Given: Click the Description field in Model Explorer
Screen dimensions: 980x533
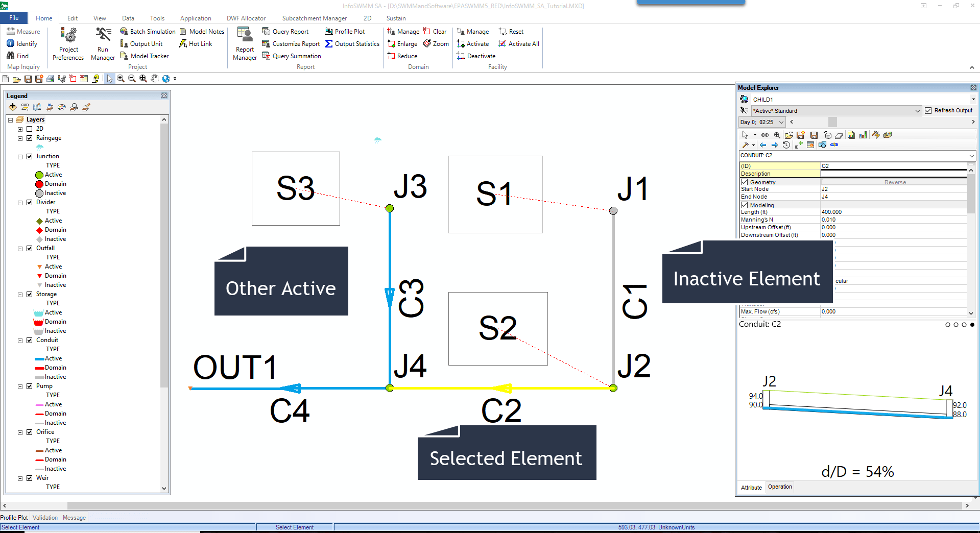Looking at the screenshot, I should (894, 174).
